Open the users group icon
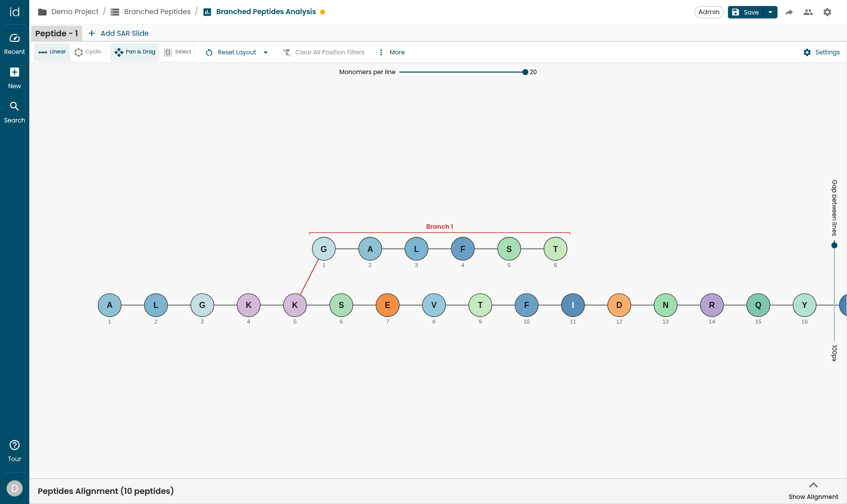847x504 pixels. click(x=808, y=12)
